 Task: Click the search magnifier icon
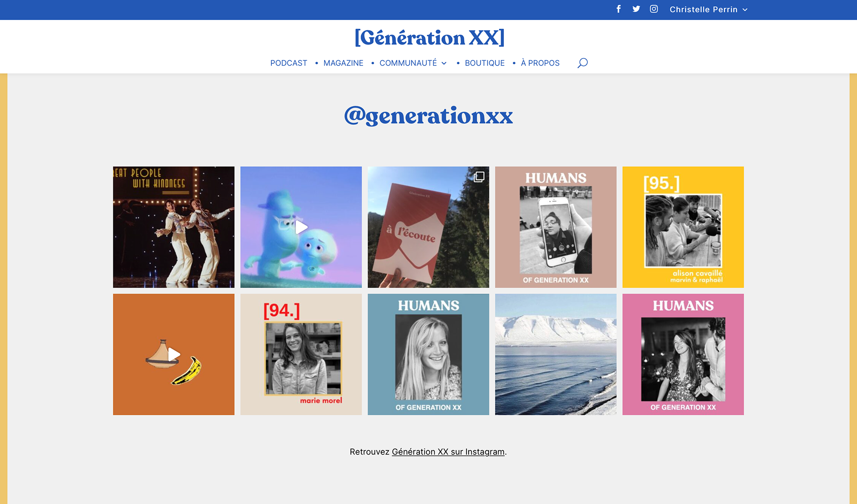582,63
